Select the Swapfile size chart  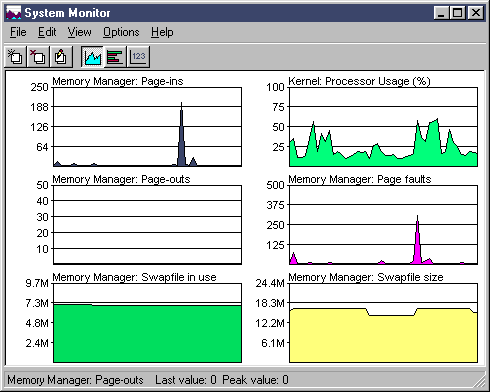pyautogui.click(x=383, y=323)
